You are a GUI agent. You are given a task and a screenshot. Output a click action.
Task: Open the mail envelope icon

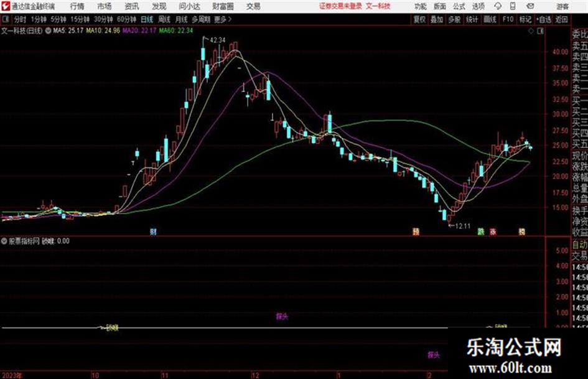pos(530,6)
